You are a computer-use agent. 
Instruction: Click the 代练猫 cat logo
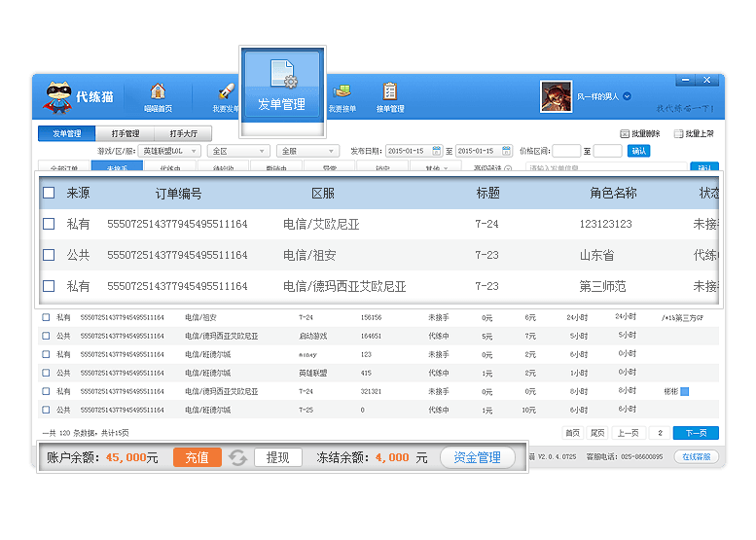point(58,95)
